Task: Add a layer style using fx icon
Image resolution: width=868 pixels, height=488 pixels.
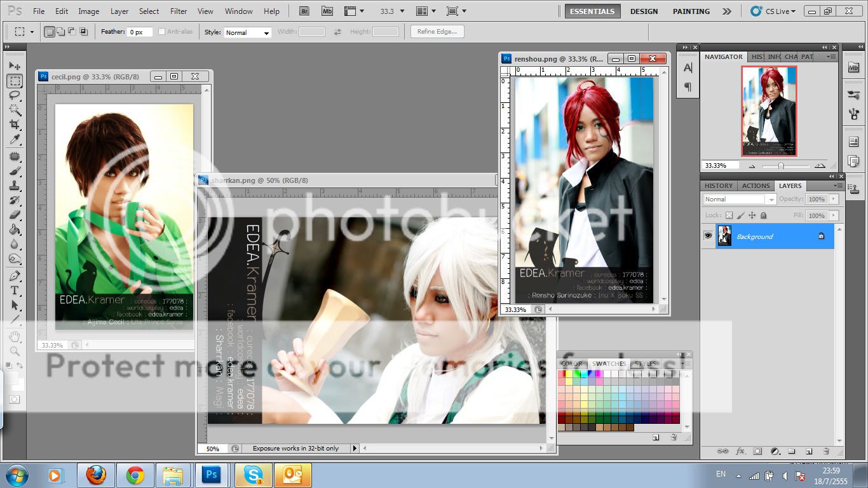Action: click(x=740, y=451)
